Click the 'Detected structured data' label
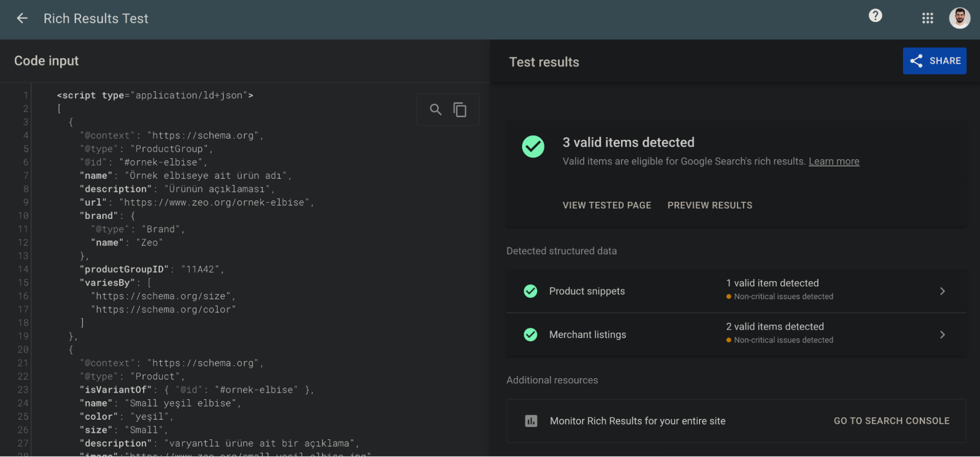This screenshot has width=980, height=457. click(x=561, y=251)
